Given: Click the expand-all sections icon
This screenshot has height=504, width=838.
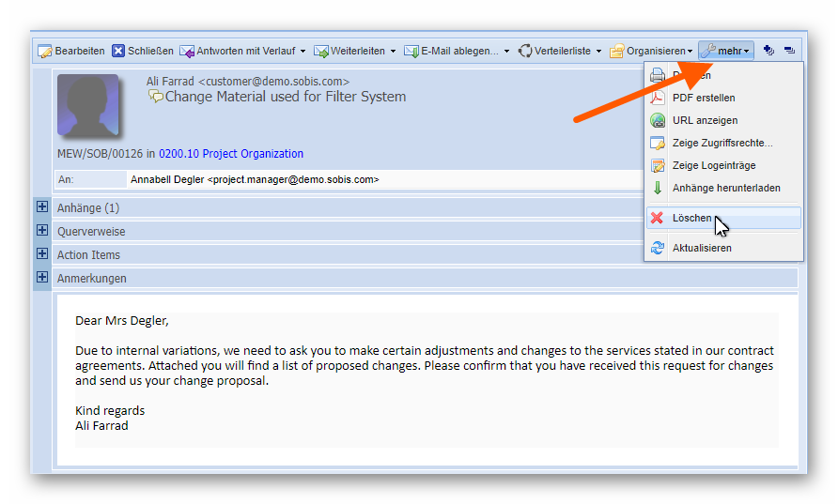Looking at the screenshot, I should pos(768,51).
